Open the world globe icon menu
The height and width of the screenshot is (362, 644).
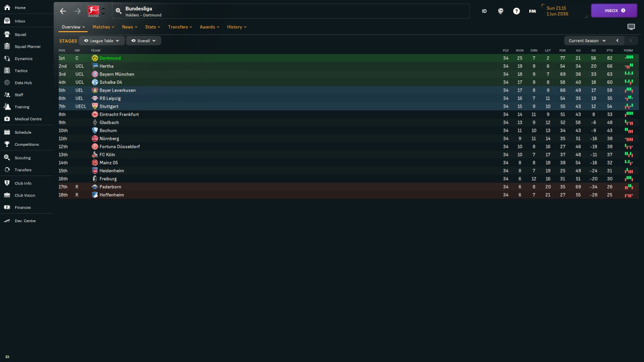tap(501, 11)
